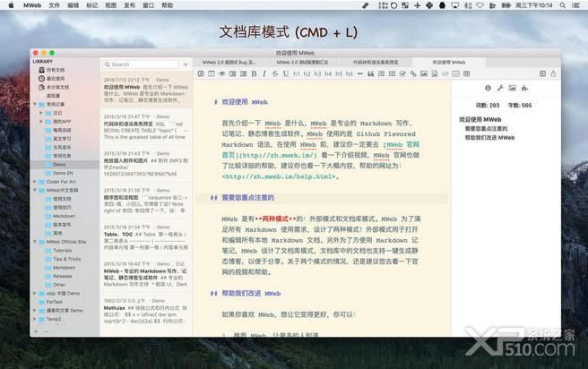This screenshot has width=588, height=369.
Task: Apply italic with the I icon
Action: [264, 73]
